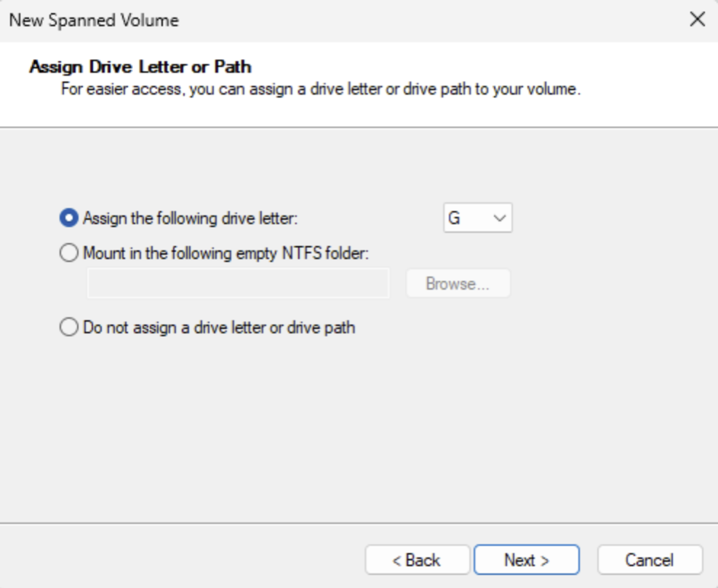Viewport: 718px width, 588px height.
Task: Close the New Spanned Volume dialog
Action: tap(697, 20)
